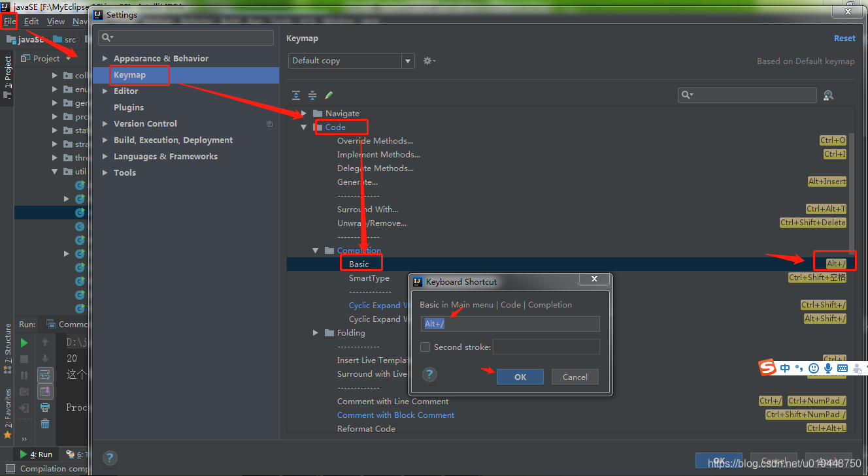Open the View menu
868x476 pixels.
pyautogui.click(x=56, y=21)
